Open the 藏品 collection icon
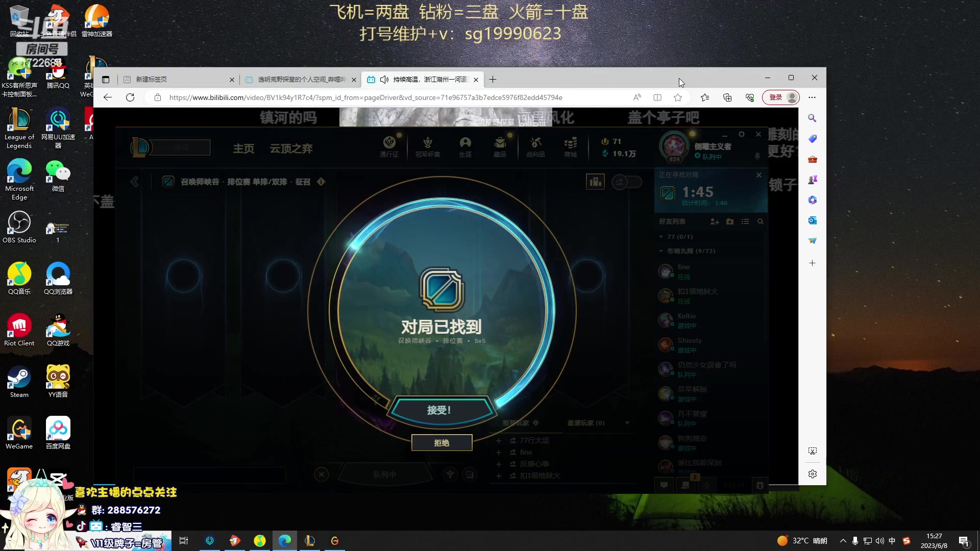The image size is (980, 551). coord(500,146)
